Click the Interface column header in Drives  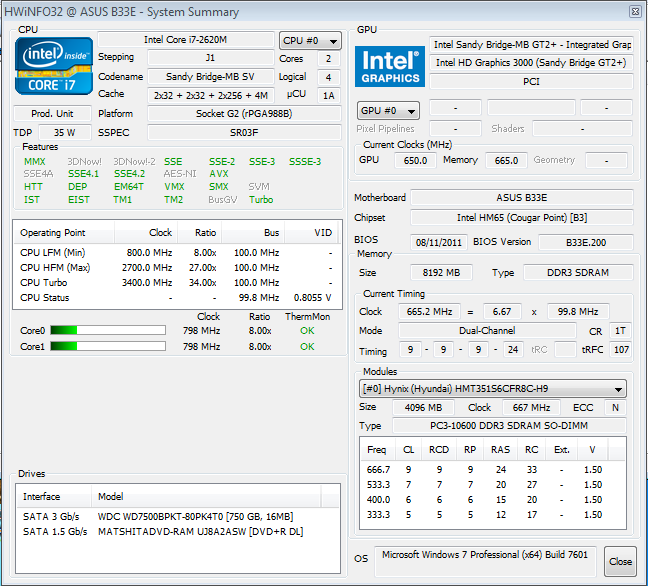pos(54,496)
